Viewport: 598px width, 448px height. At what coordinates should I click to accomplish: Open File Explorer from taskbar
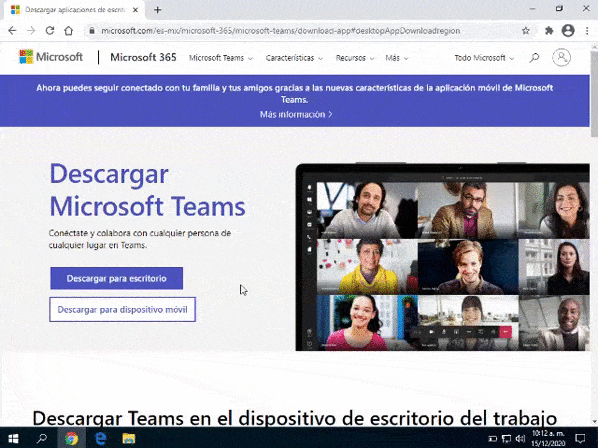pyautogui.click(x=129, y=438)
